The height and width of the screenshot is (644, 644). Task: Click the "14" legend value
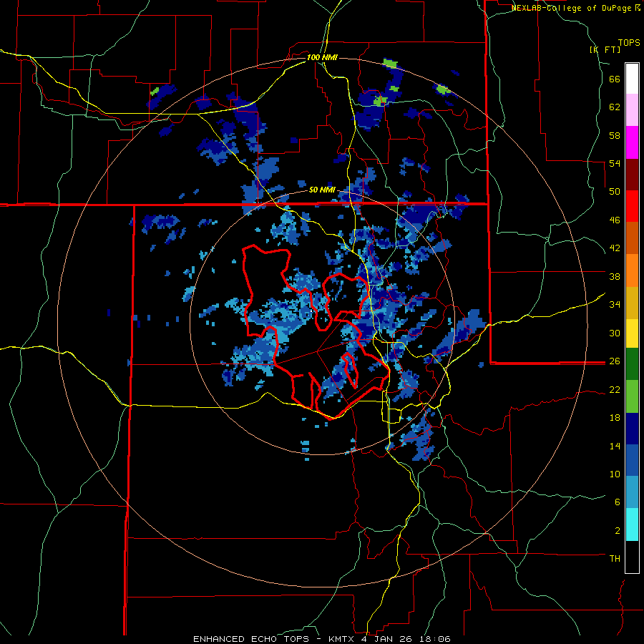coord(615,446)
